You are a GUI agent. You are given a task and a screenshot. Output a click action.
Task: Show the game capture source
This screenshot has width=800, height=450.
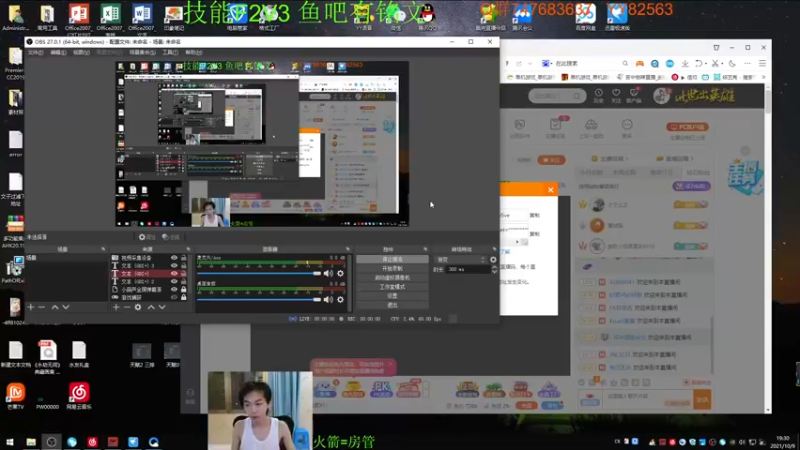point(174,297)
